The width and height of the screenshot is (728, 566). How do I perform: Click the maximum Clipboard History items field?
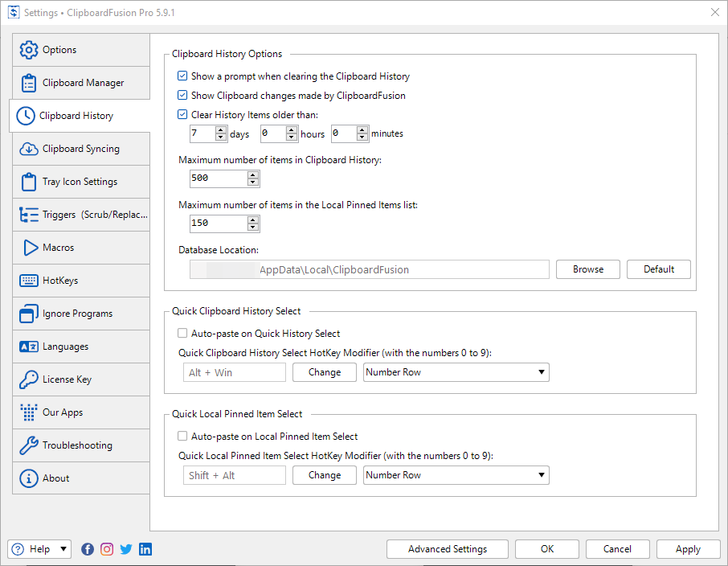point(218,178)
